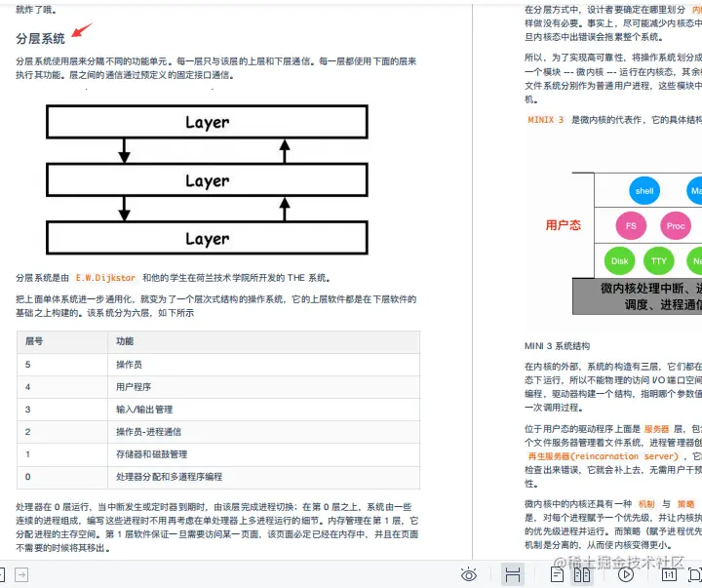Switch to single-page view icon
702x588 pixels.
coord(557,574)
